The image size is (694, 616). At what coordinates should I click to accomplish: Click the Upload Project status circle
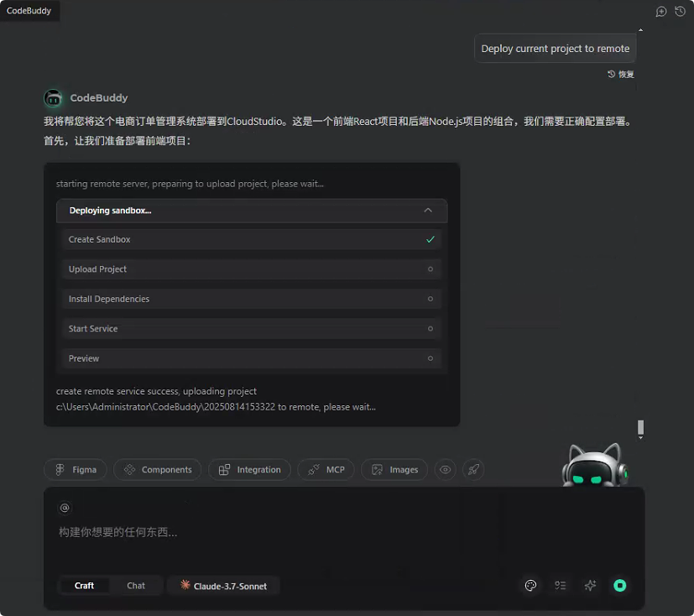[430, 269]
